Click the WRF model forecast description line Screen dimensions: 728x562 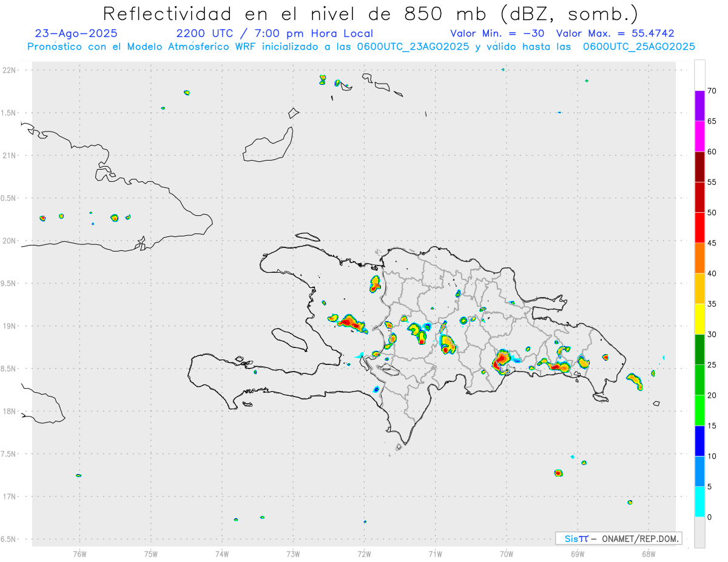coord(362,47)
